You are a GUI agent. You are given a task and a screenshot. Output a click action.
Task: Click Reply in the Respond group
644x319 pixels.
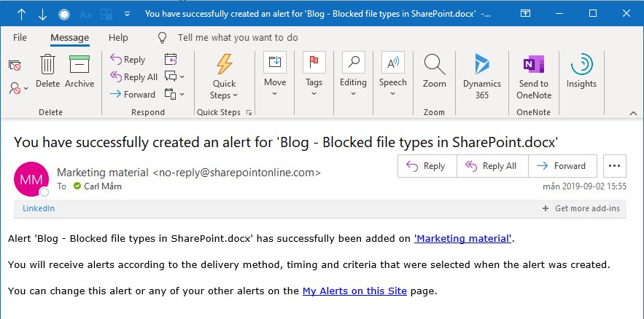pos(128,60)
